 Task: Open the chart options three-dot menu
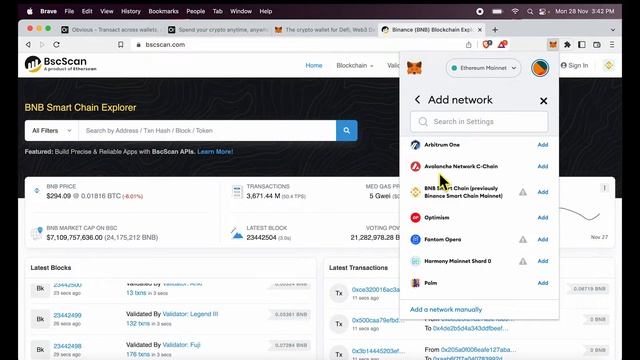[604, 188]
